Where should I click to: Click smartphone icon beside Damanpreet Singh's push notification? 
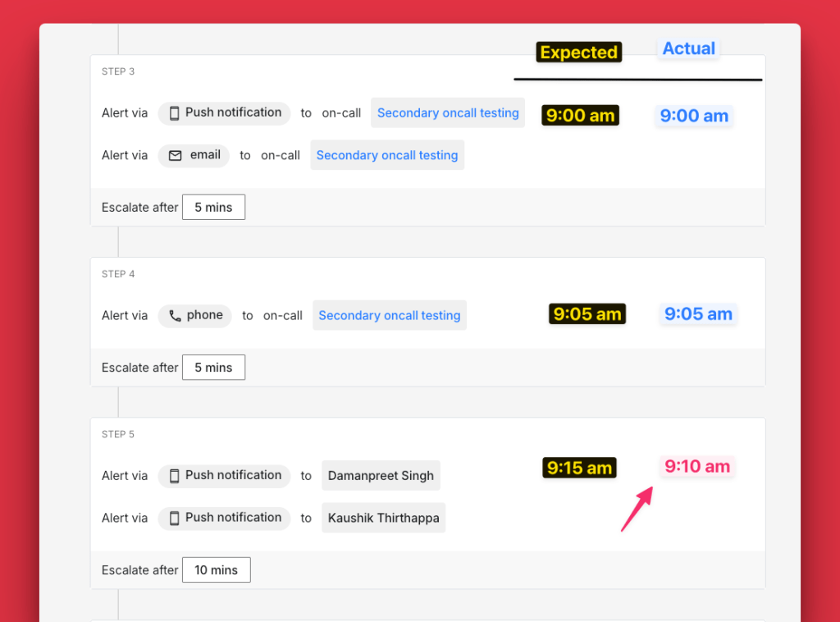[174, 476]
